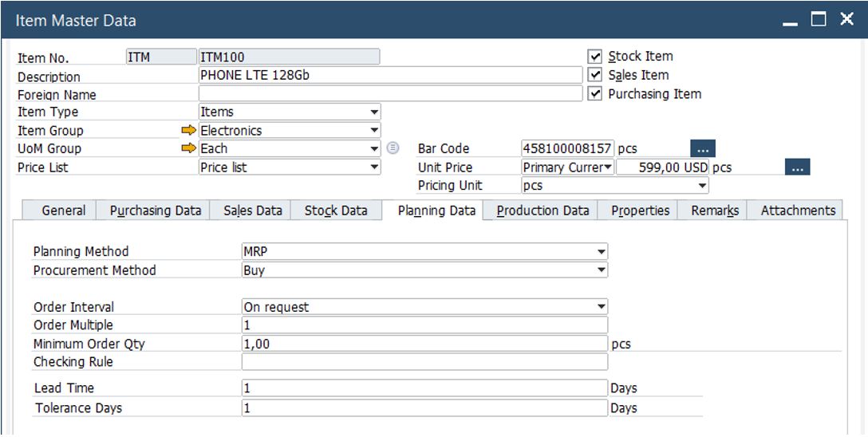Viewport: 868px width, 437px height.
Task: Click the round icon next to UoM Group dropdown
Action: coord(393,148)
